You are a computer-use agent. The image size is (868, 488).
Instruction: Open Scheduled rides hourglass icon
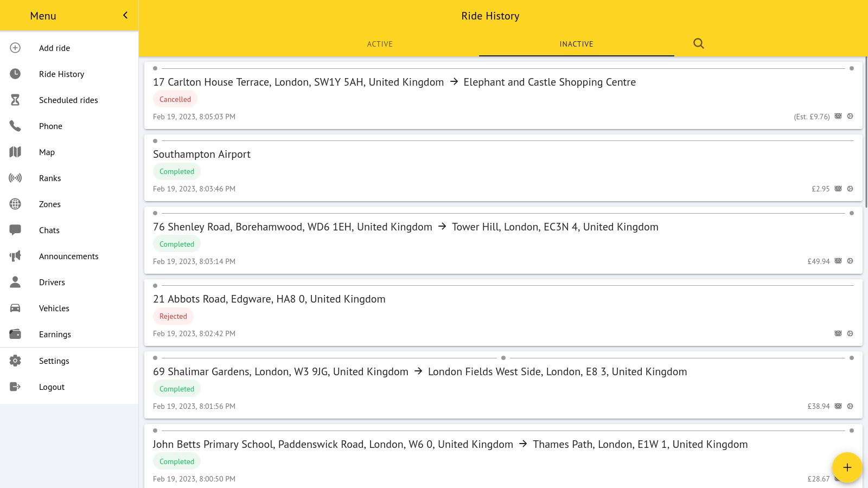pos(15,100)
